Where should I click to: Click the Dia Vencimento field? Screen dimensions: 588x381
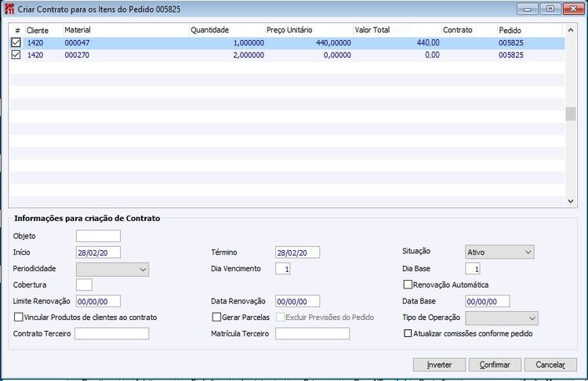[282, 268]
